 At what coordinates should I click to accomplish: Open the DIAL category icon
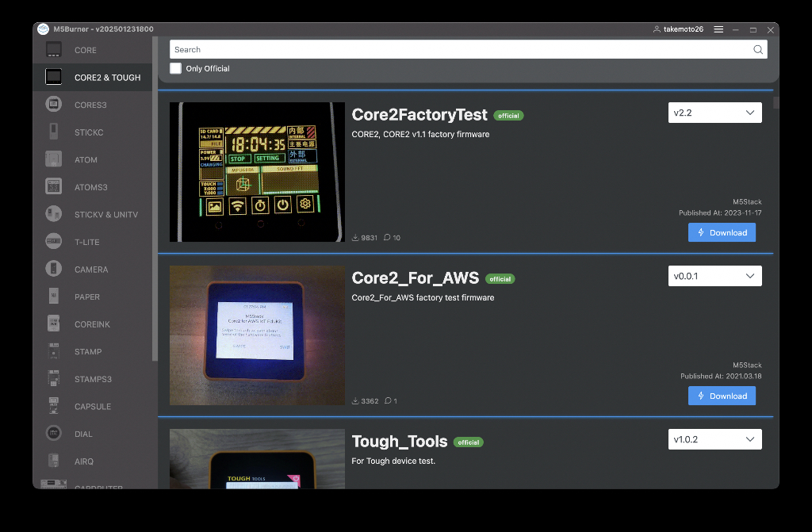[x=53, y=434]
